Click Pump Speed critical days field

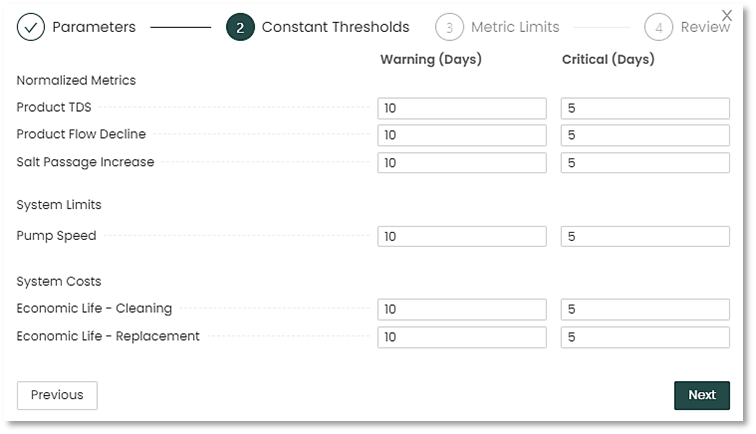tap(645, 237)
